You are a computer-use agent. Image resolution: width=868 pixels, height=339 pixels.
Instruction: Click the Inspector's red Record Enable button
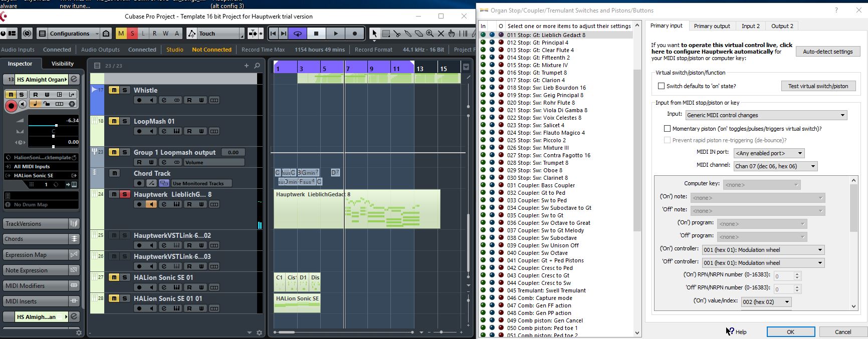(11, 105)
